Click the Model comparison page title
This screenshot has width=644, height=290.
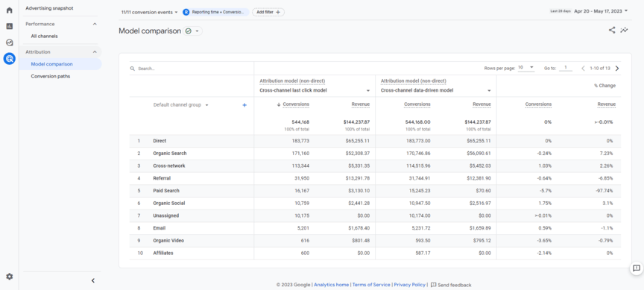(150, 31)
